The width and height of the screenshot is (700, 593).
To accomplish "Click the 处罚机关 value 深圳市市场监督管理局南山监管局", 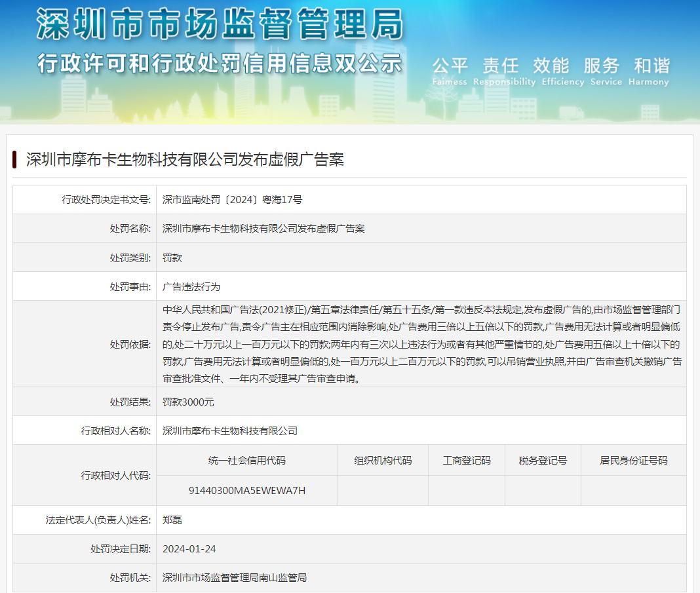I will pyautogui.click(x=235, y=577).
